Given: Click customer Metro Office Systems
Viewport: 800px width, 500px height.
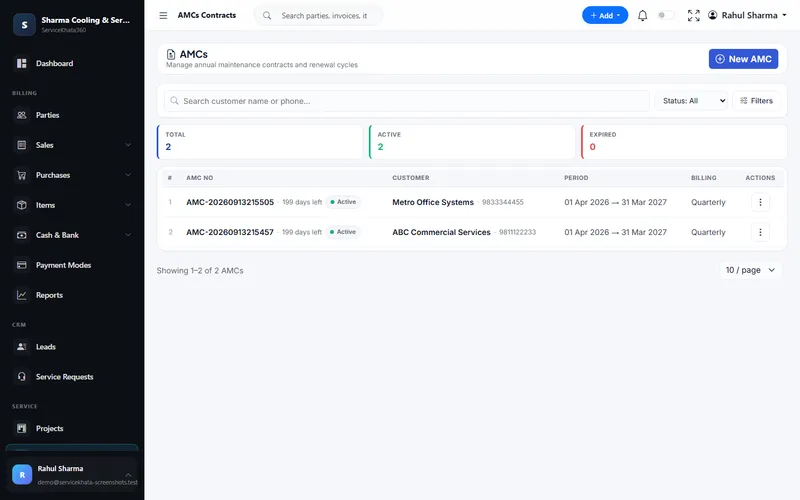Looking at the screenshot, I should 433,203.
